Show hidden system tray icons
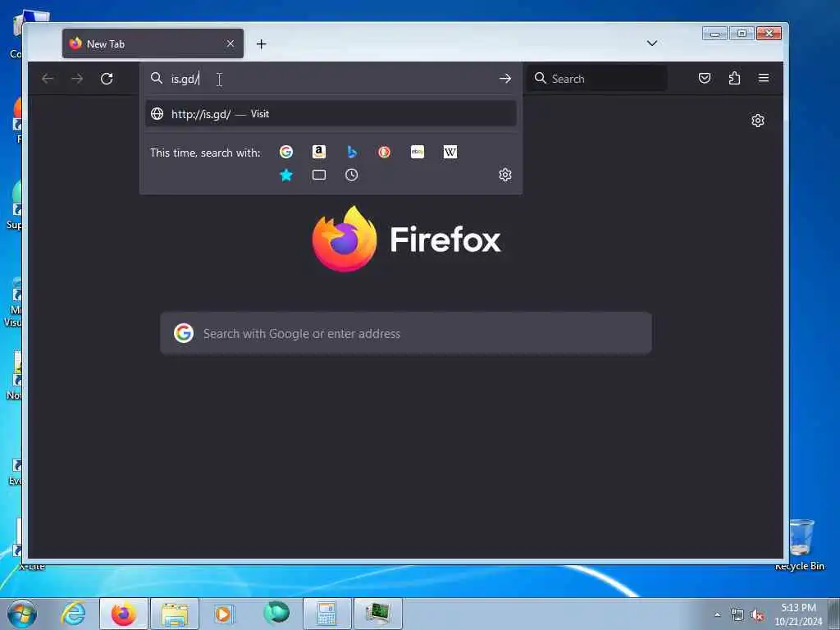 click(x=717, y=614)
